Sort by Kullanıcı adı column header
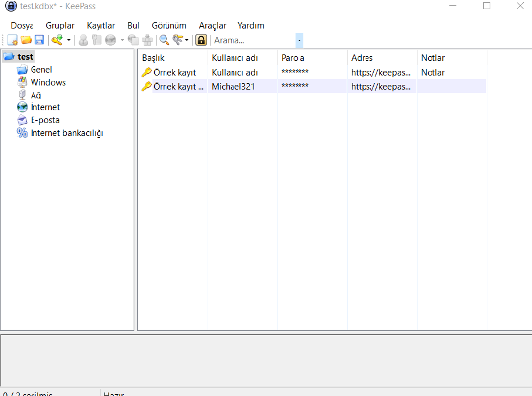Screen dimensions: 532x396 242,58
